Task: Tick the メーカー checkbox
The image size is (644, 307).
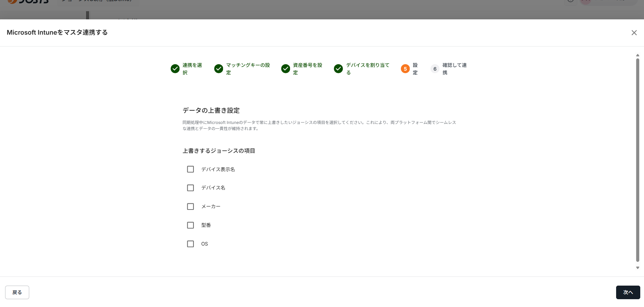Action: click(x=190, y=206)
